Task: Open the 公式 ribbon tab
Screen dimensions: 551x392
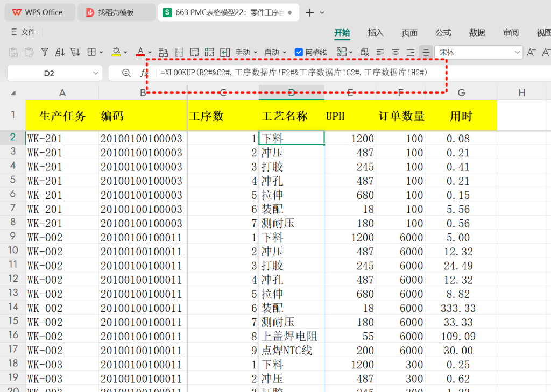Action: pos(443,33)
